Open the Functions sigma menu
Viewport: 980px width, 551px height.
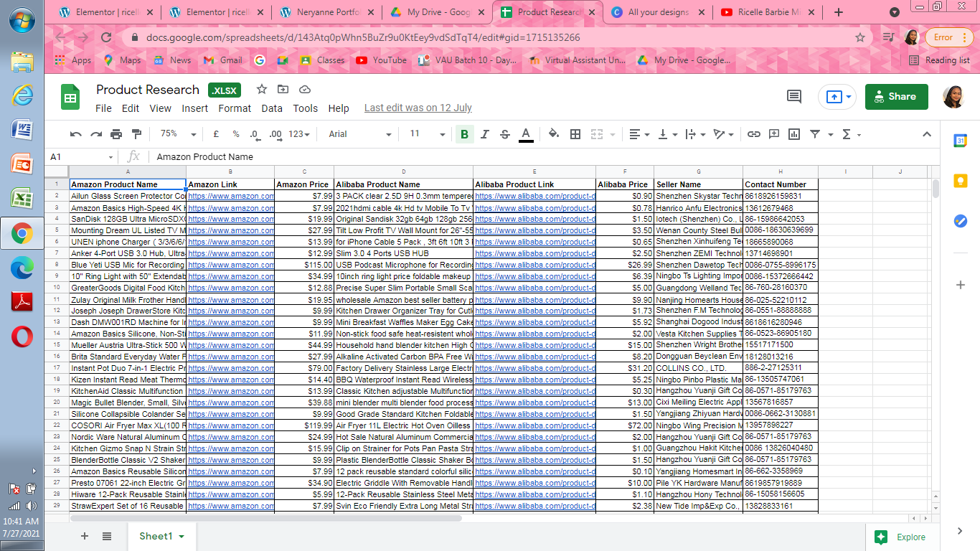[850, 134]
